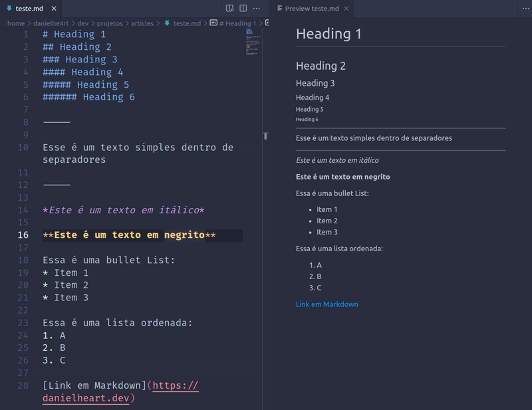Open More Actions menu for the editor group

pyautogui.click(x=257, y=8)
